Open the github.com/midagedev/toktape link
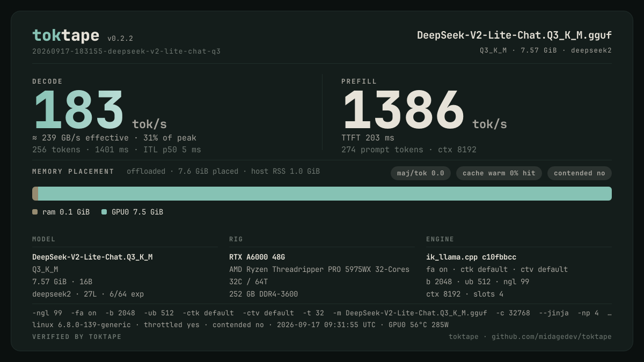This screenshot has height=362, width=644. [x=552, y=337]
